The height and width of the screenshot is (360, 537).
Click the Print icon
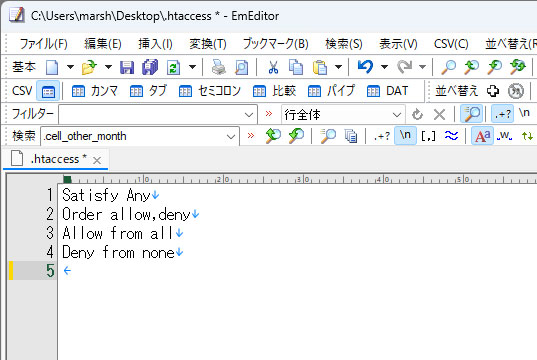click(218, 67)
